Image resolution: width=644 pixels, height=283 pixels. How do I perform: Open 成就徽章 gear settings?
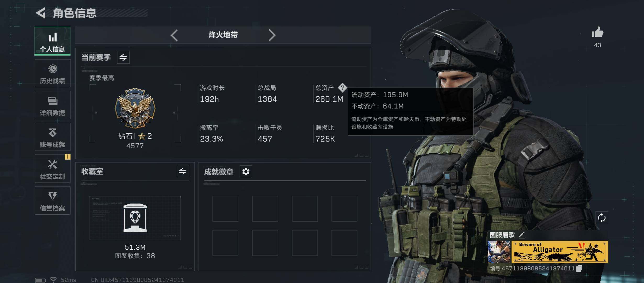click(x=246, y=172)
